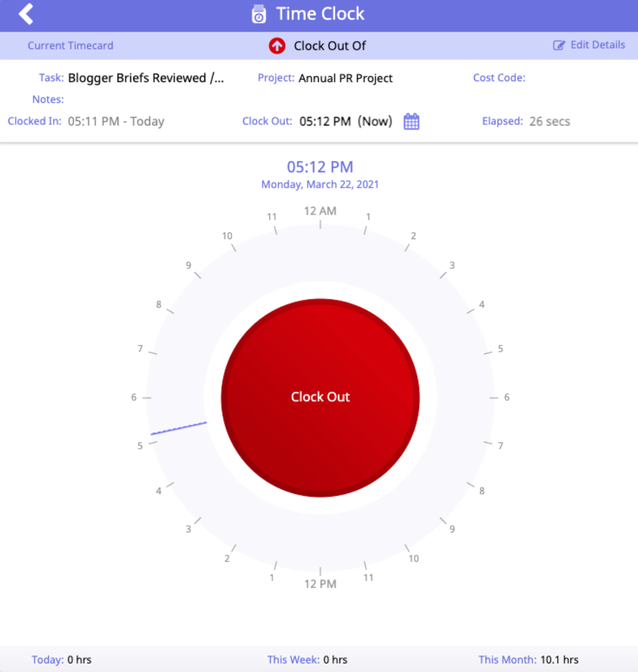Click the Edit Details pencil icon

point(558,45)
